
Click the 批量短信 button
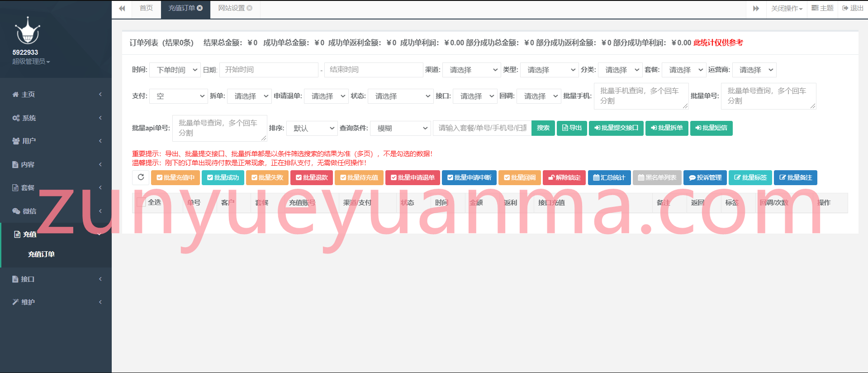click(x=711, y=128)
